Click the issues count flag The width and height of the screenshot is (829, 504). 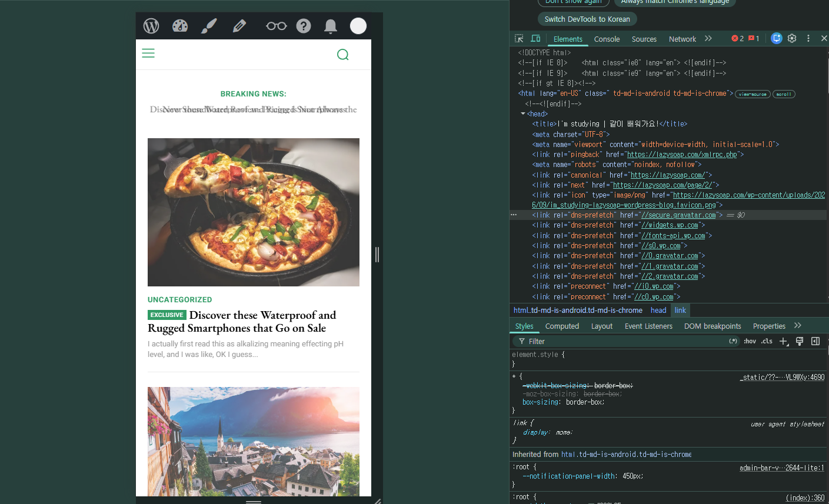click(x=754, y=38)
